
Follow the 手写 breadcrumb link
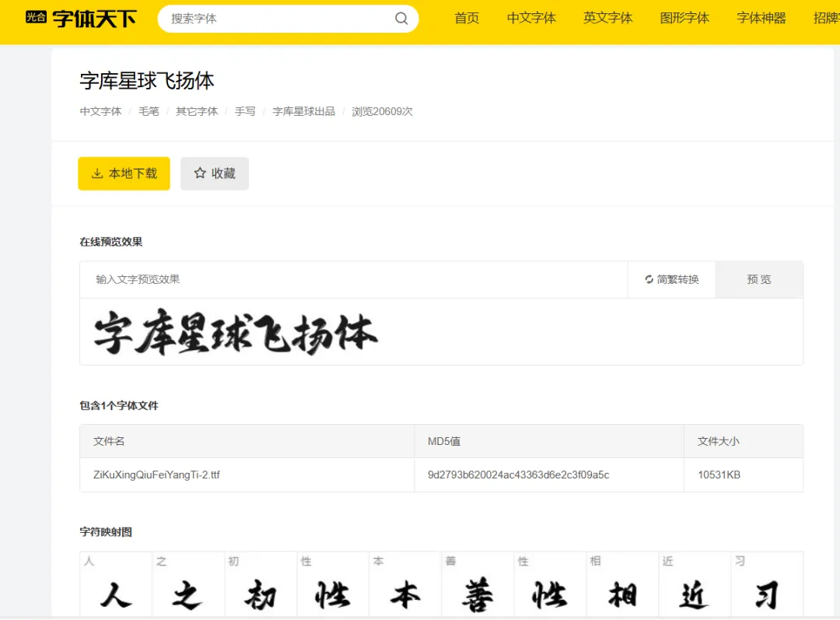click(245, 111)
